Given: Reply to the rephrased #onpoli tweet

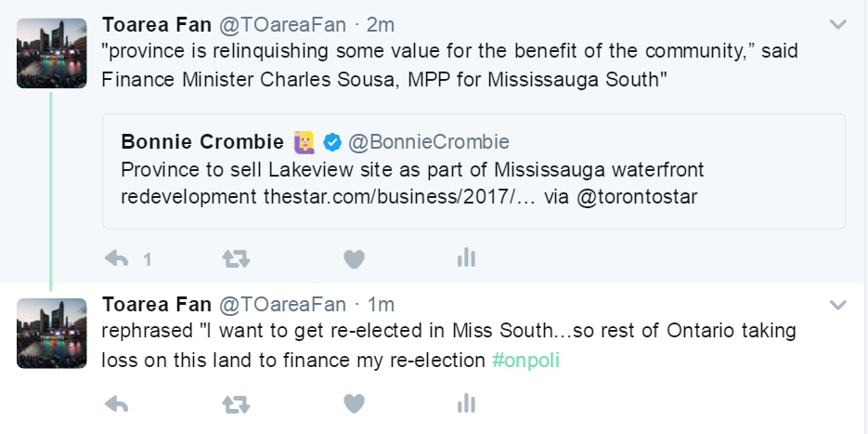Looking at the screenshot, I should point(117,403).
